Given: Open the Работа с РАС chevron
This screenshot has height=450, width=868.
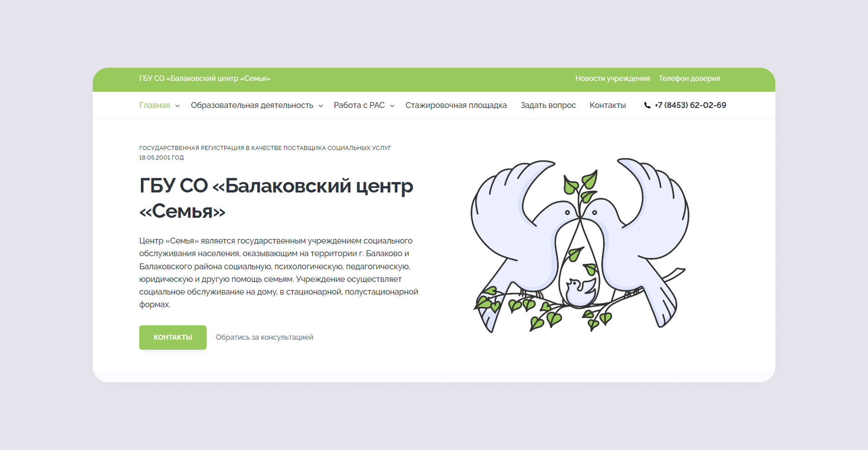Looking at the screenshot, I should [x=392, y=106].
